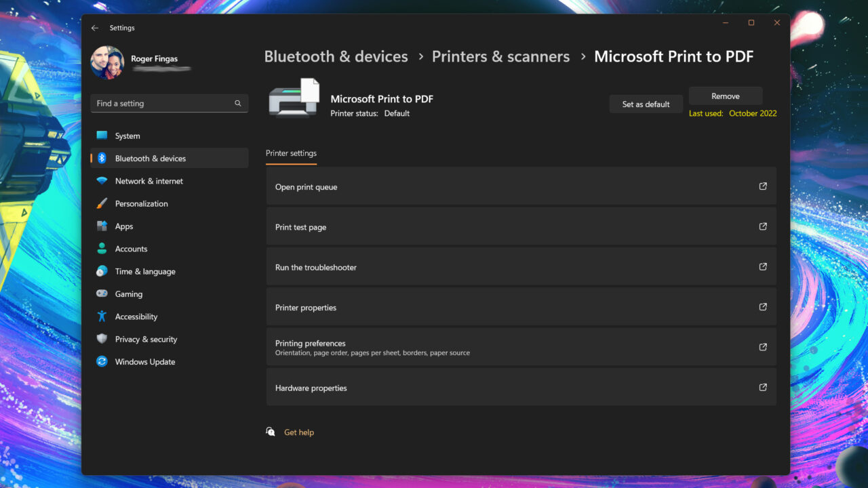Click the Print test page launch icon

(x=763, y=227)
